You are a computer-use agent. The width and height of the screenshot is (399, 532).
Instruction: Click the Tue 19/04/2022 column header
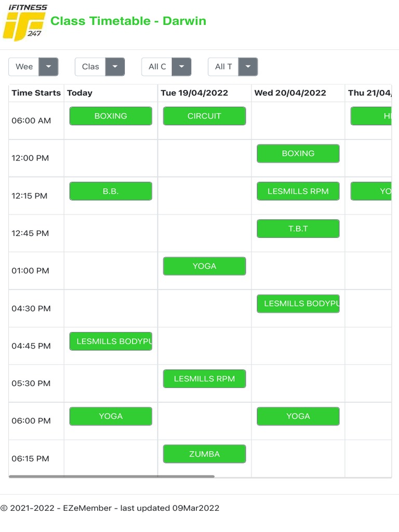[194, 93]
